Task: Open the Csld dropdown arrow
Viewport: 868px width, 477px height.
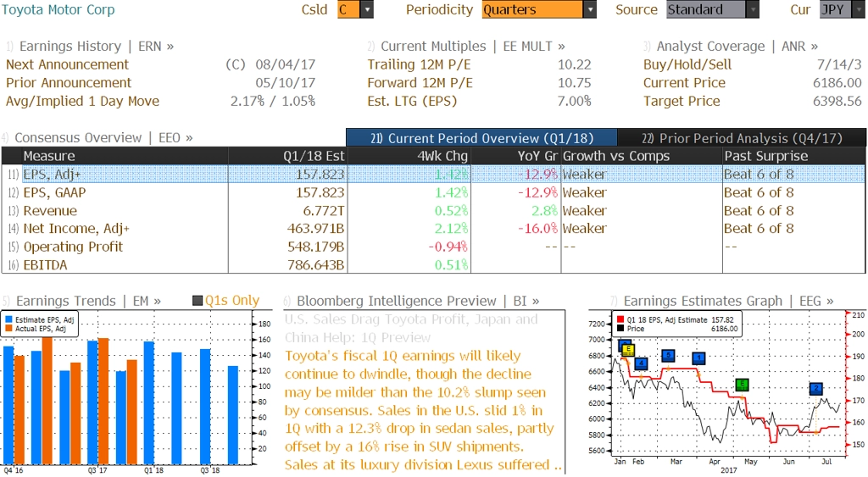Action: (366, 9)
